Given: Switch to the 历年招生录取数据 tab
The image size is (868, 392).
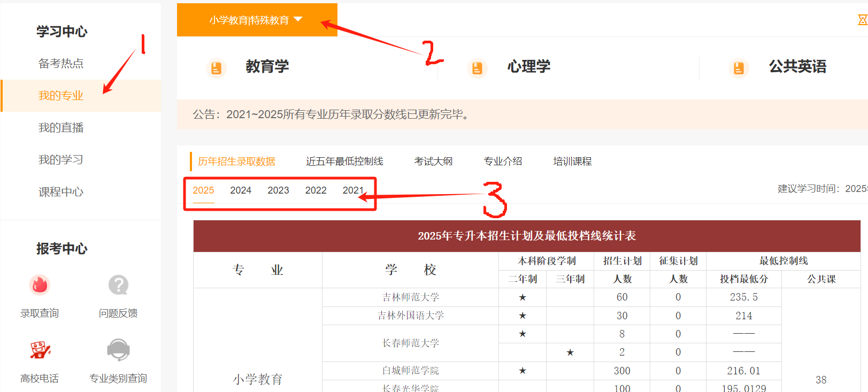Looking at the screenshot, I should (236, 162).
